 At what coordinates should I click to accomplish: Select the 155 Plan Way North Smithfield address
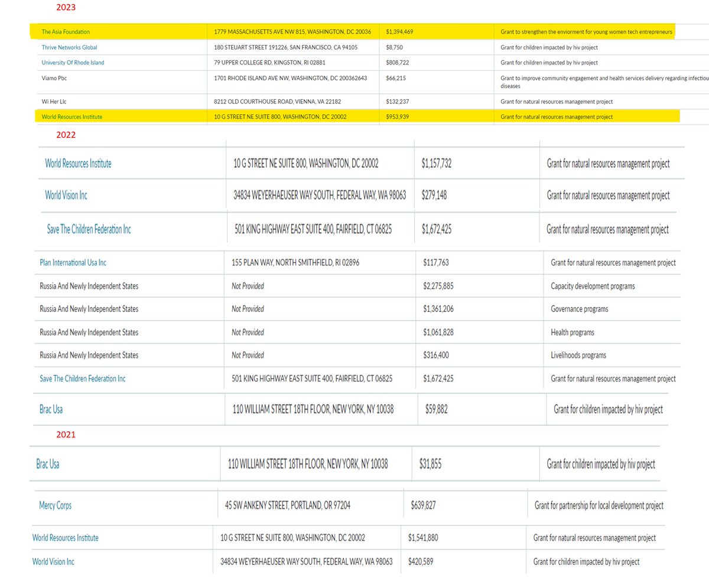click(x=295, y=262)
